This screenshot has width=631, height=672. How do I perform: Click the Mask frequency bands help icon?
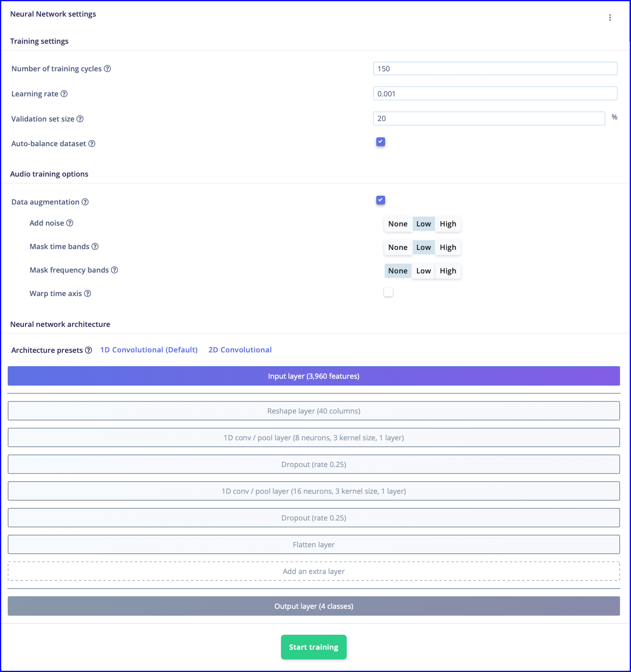(115, 270)
